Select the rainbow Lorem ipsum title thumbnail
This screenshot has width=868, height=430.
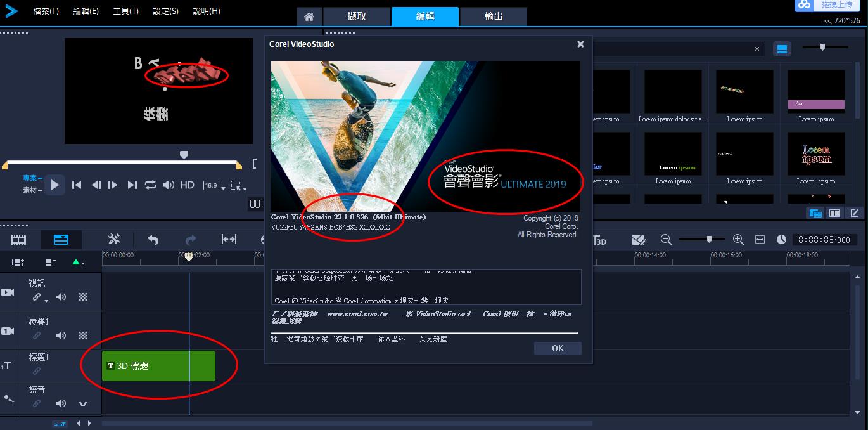[816, 154]
